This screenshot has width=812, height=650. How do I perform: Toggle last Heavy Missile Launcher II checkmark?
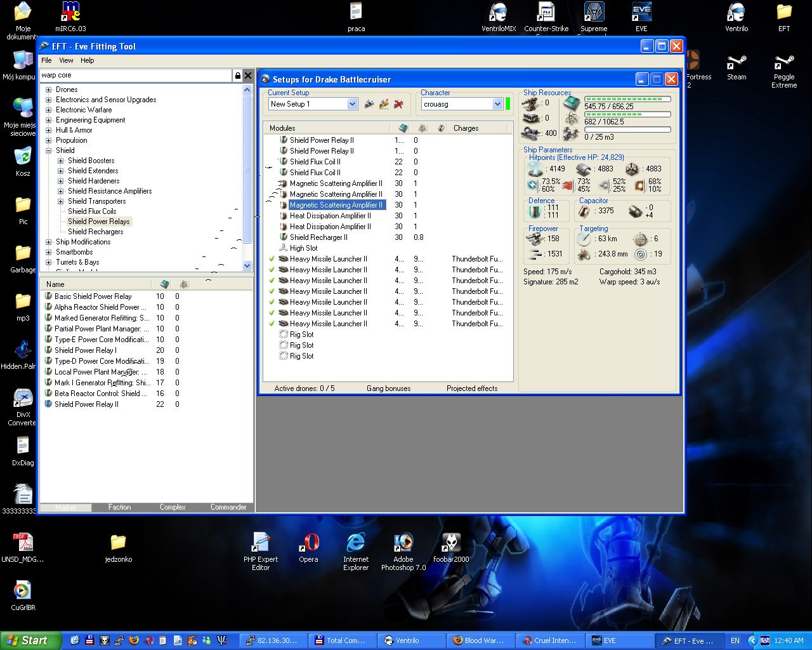coord(272,324)
